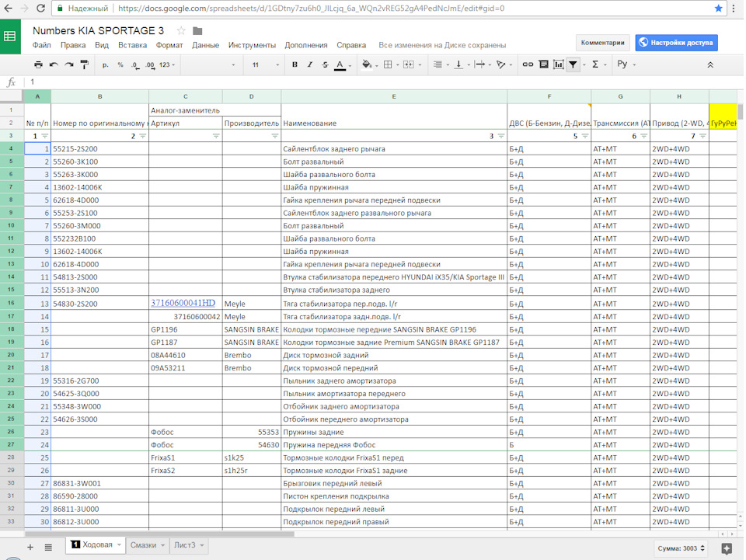Collapse the menus with double-chevron
This screenshot has width=746, height=560.
[x=710, y=64]
